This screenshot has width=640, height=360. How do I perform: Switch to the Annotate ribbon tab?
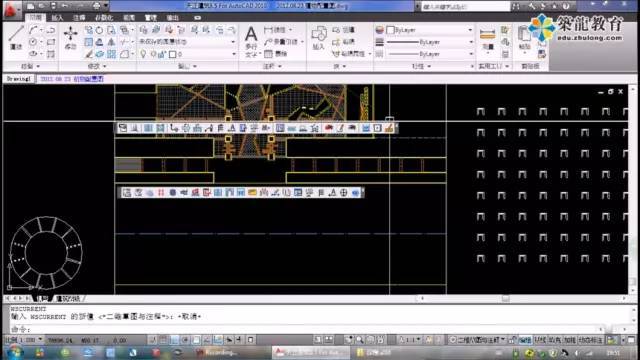coord(79,18)
